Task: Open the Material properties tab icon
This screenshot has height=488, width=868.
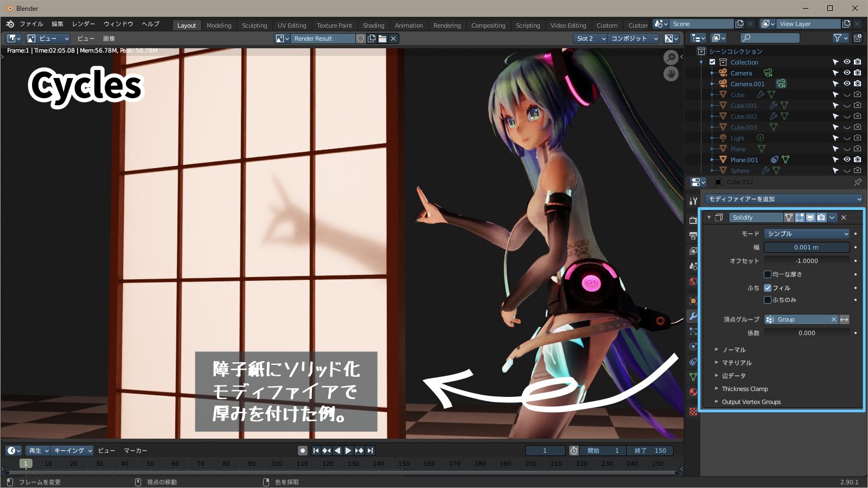Action: click(x=693, y=391)
